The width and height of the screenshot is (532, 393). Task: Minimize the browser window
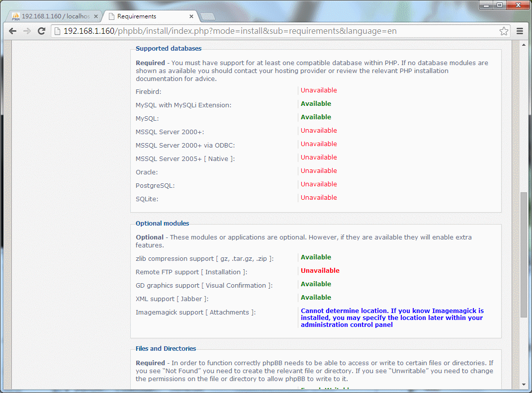[486, 5]
